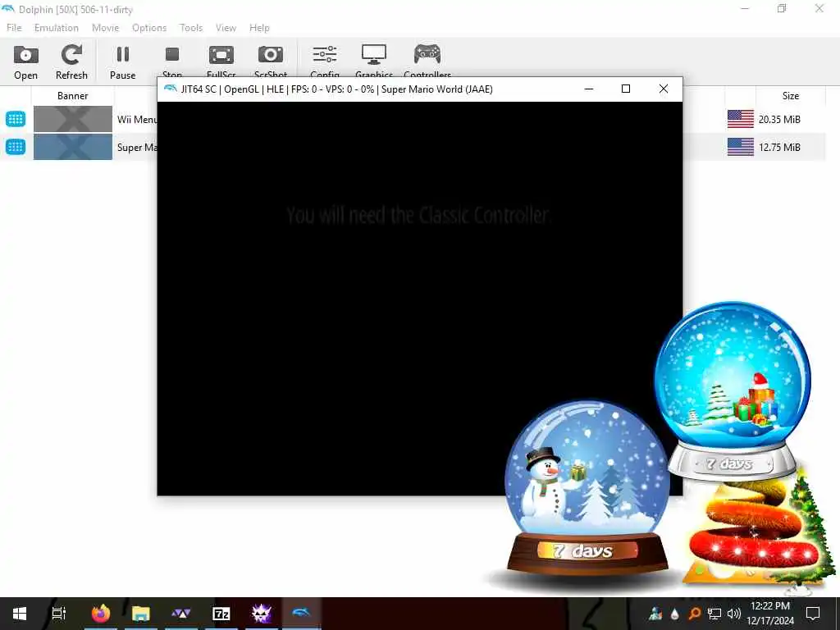This screenshot has width=840, height=630.
Task: Open File Explorer from the taskbar
Action: (141, 614)
